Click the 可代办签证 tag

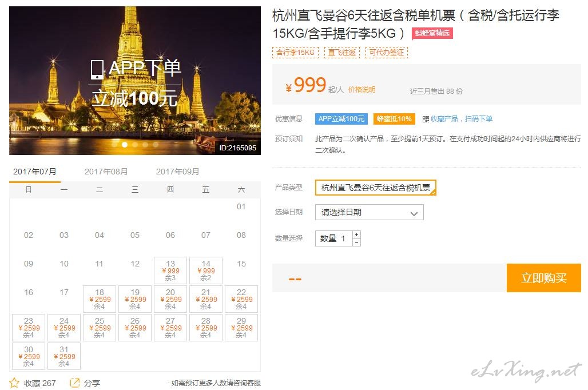coord(387,53)
